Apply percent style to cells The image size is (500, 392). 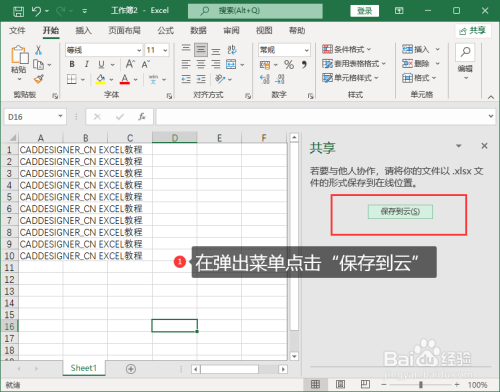[x=289, y=65]
